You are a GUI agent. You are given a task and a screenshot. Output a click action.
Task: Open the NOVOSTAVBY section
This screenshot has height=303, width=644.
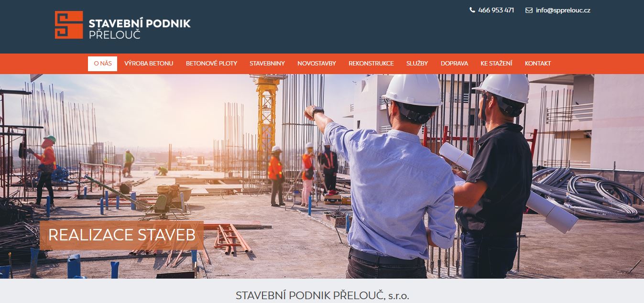[x=317, y=64]
